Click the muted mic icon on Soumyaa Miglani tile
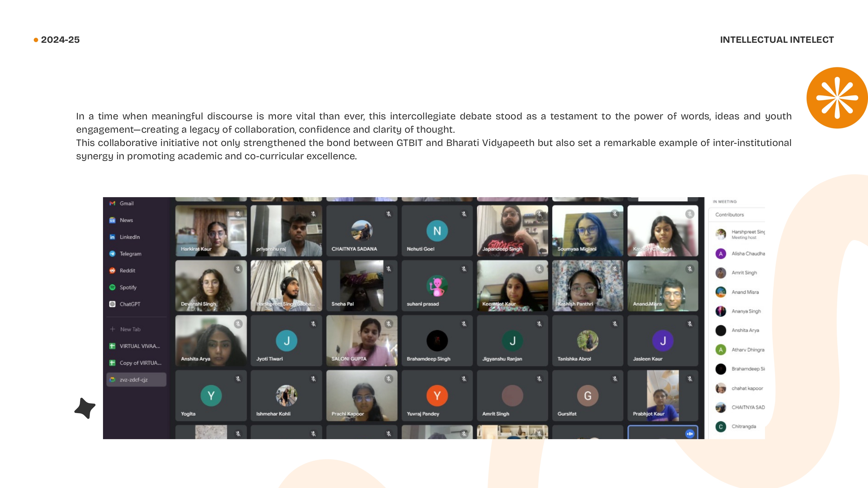Screen dimensions: 868x488 coord(615,214)
